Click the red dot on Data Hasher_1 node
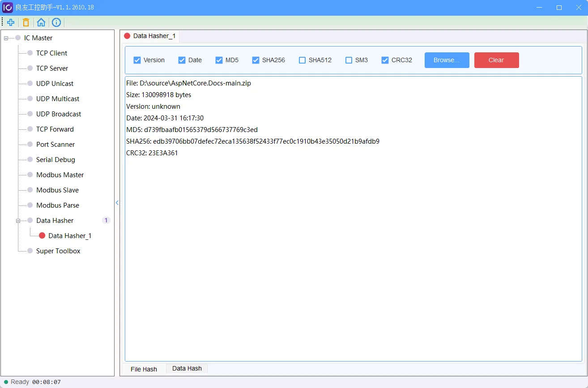The image size is (588, 388). [42, 235]
